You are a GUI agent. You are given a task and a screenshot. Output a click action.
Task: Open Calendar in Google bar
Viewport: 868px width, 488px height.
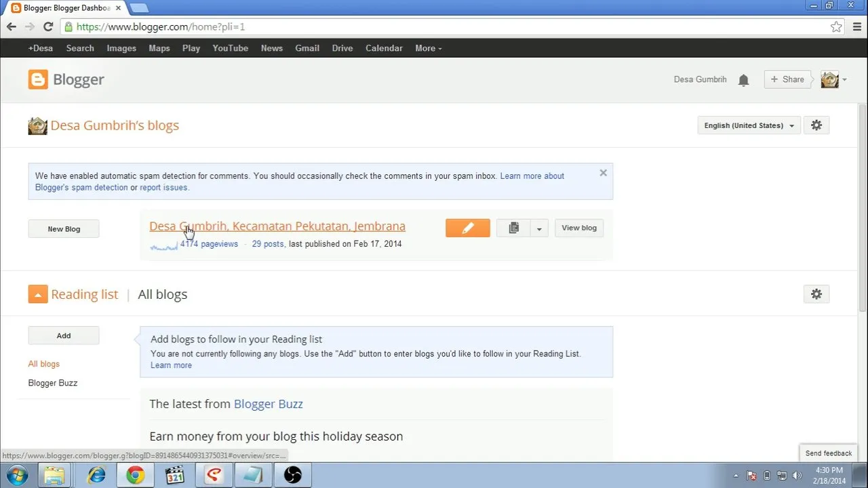point(384,48)
